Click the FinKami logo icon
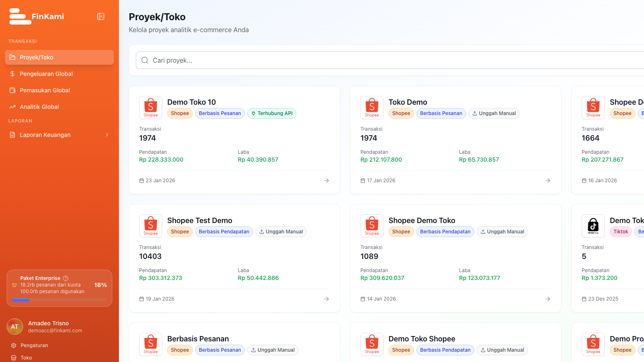The height and width of the screenshot is (362, 644). 20,16
